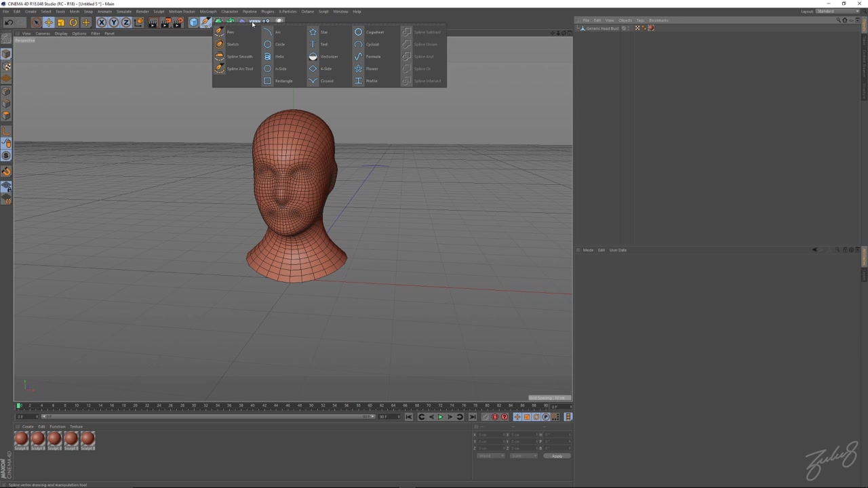This screenshot has height=488, width=868.
Task: Select the Star spline primitive
Action: point(324,32)
